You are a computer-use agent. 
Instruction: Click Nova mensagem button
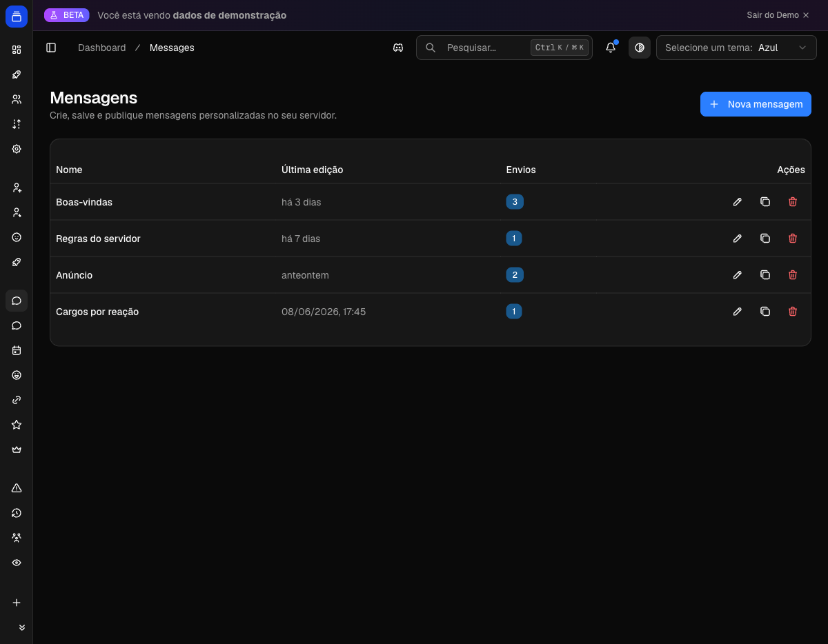click(756, 104)
